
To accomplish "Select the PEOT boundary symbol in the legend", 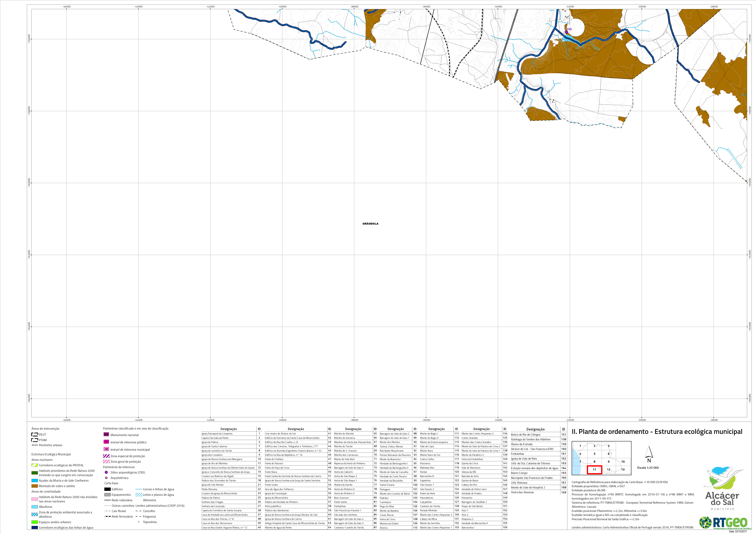I will [35, 435].
